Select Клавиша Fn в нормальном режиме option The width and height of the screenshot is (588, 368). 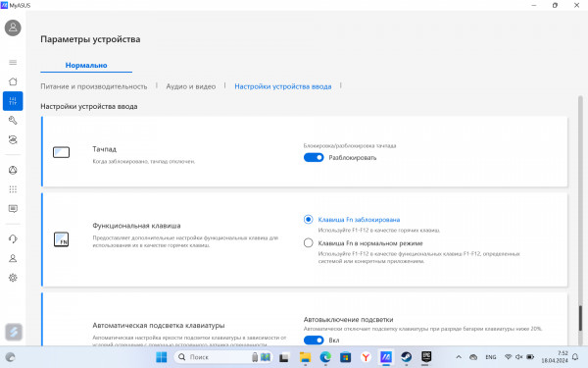click(309, 243)
